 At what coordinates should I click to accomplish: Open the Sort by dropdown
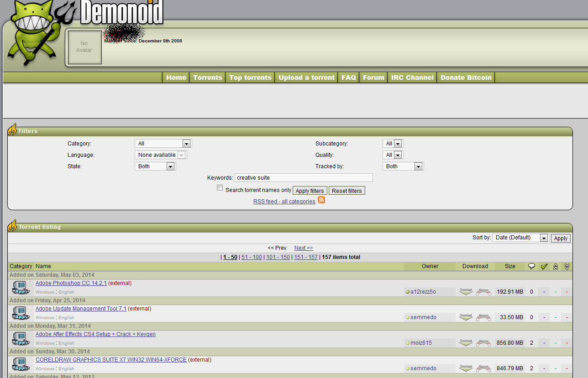tap(520, 238)
